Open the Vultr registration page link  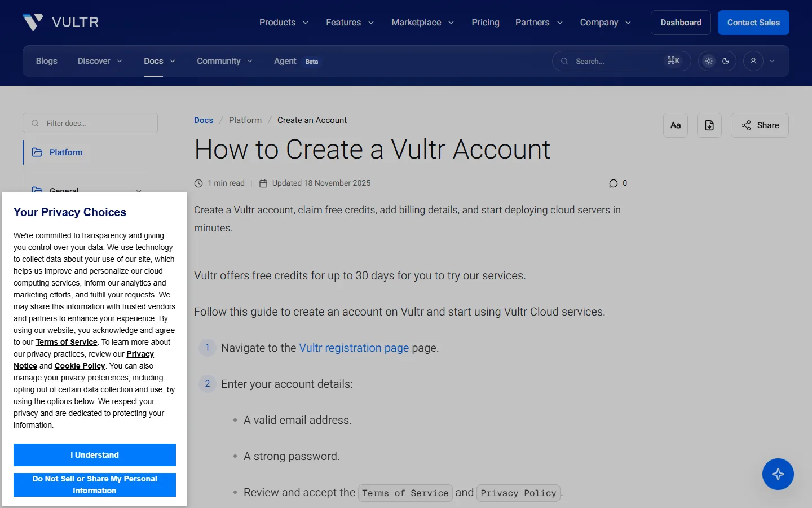pyautogui.click(x=354, y=348)
